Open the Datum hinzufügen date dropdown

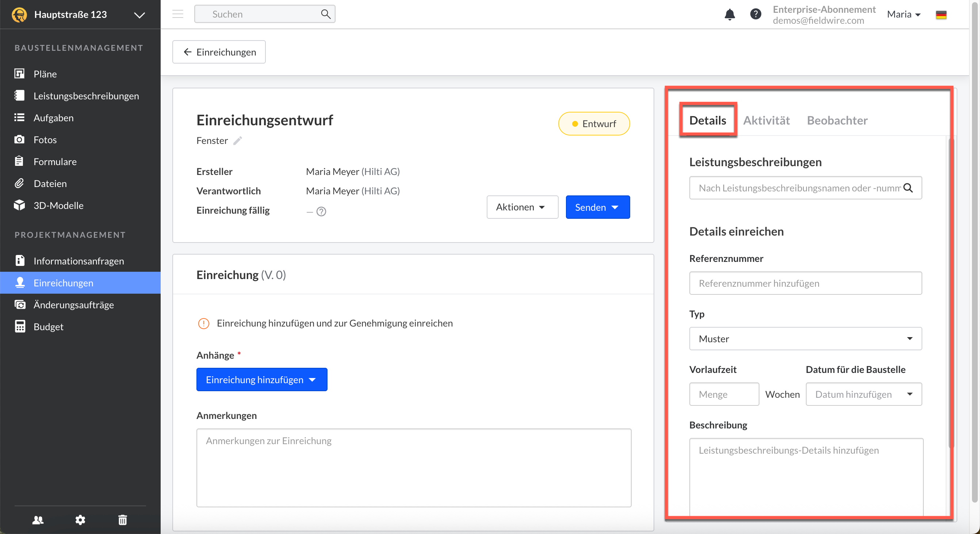tap(863, 394)
